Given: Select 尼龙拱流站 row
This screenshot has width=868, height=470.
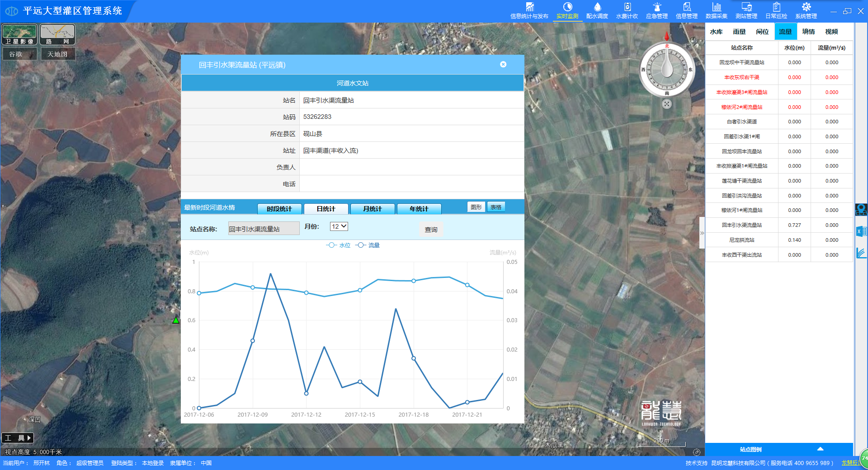Looking at the screenshot, I should click(779, 240).
